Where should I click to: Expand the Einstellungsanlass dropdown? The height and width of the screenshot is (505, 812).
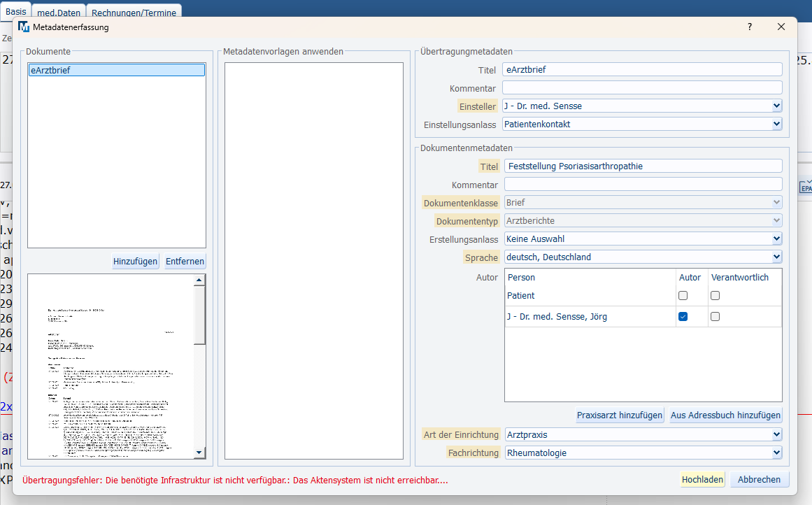point(776,125)
